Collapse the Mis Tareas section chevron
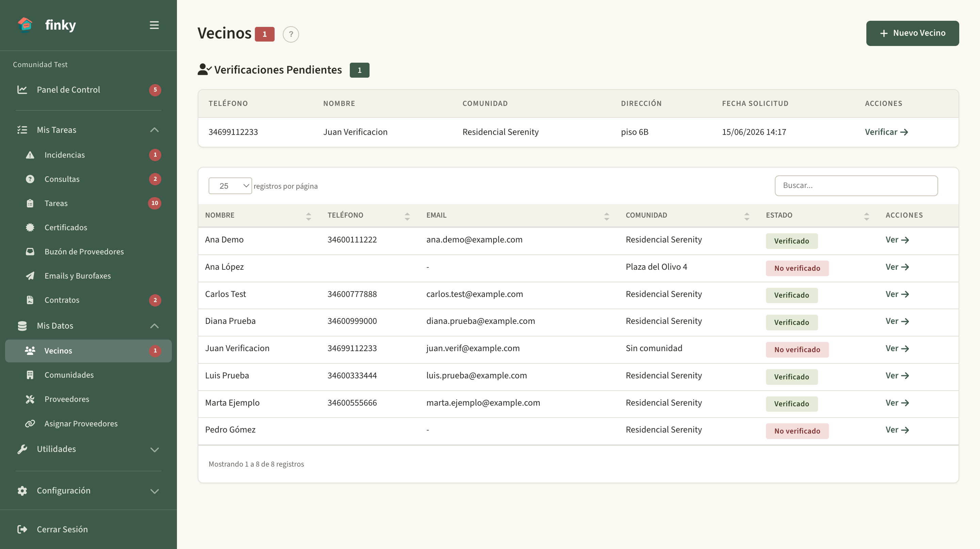Image resolution: width=980 pixels, height=549 pixels. 154,130
